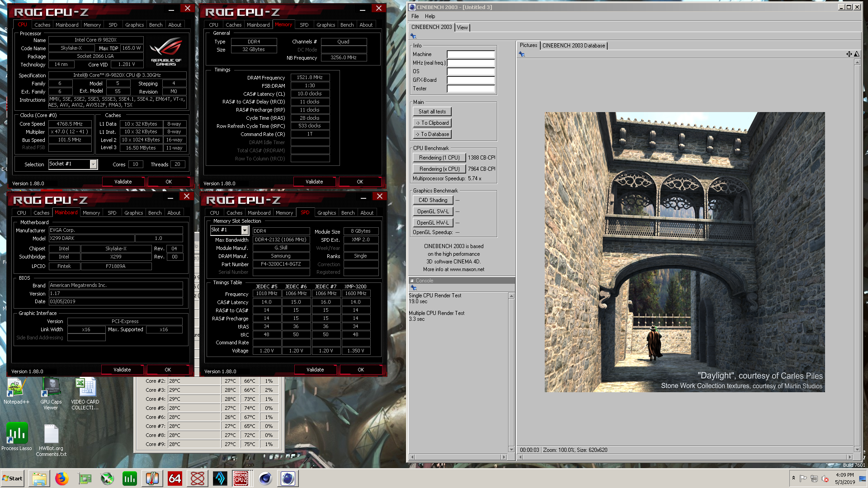Click the To Database button
868x488 pixels.
click(x=432, y=134)
